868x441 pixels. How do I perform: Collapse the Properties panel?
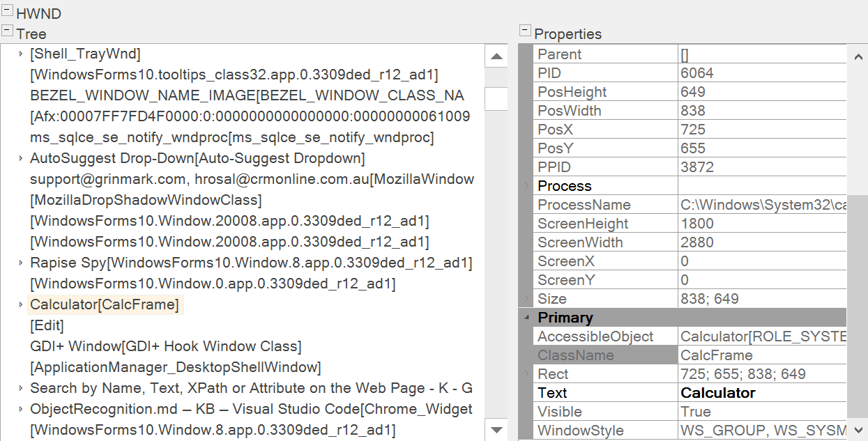525,31
